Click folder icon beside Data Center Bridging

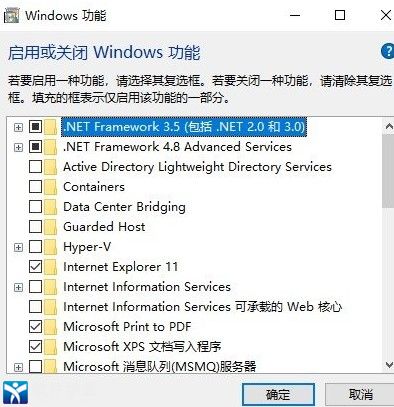[50, 207]
